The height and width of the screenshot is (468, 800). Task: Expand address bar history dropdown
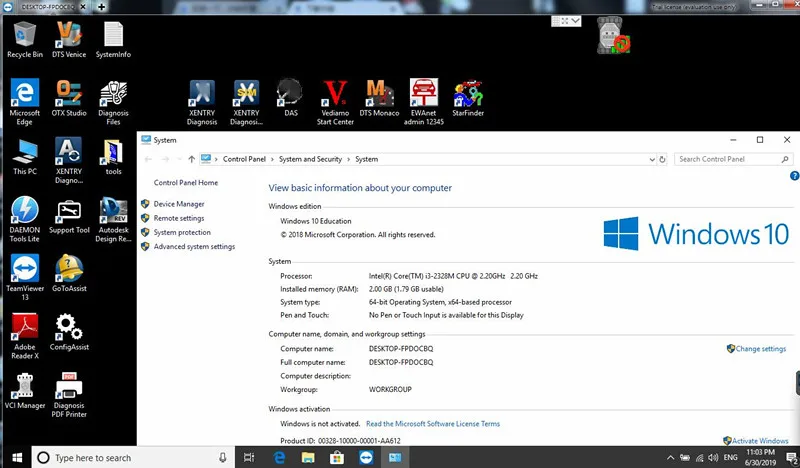click(x=652, y=159)
